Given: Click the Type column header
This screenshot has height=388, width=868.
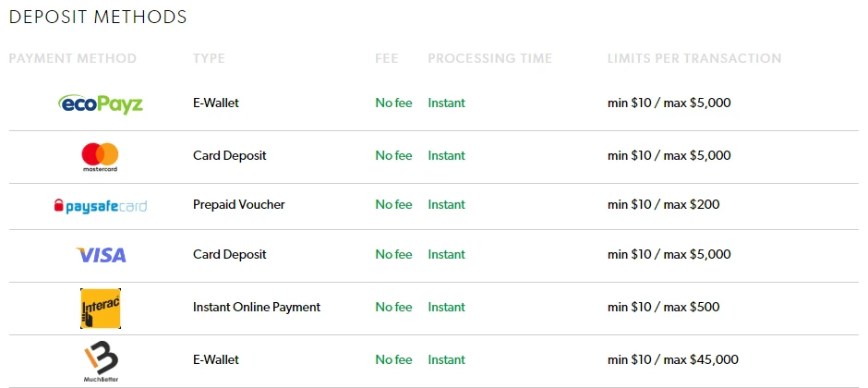Looking at the screenshot, I should [209, 58].
